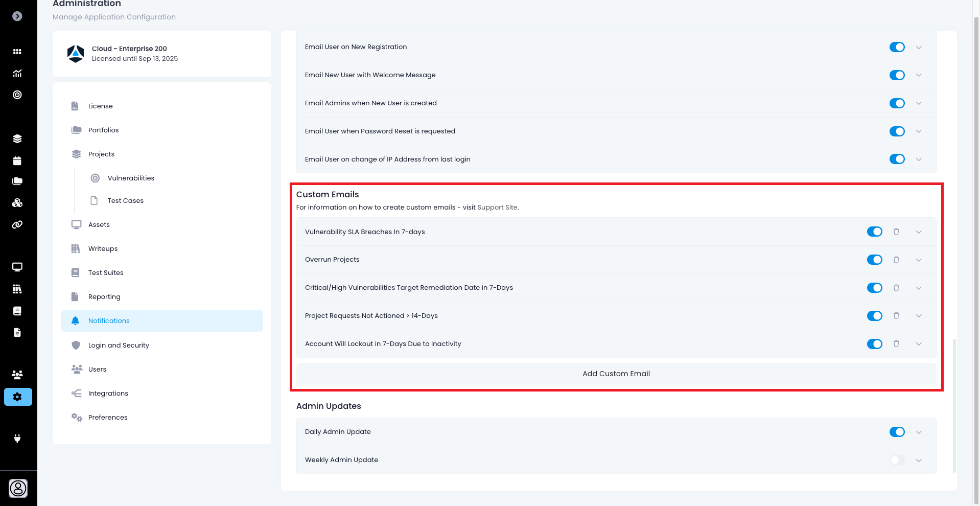The width and height of the screenshot is (980, 506).
Task: Click the settings gear icon in left sidebar
Action: pos(18,397)
